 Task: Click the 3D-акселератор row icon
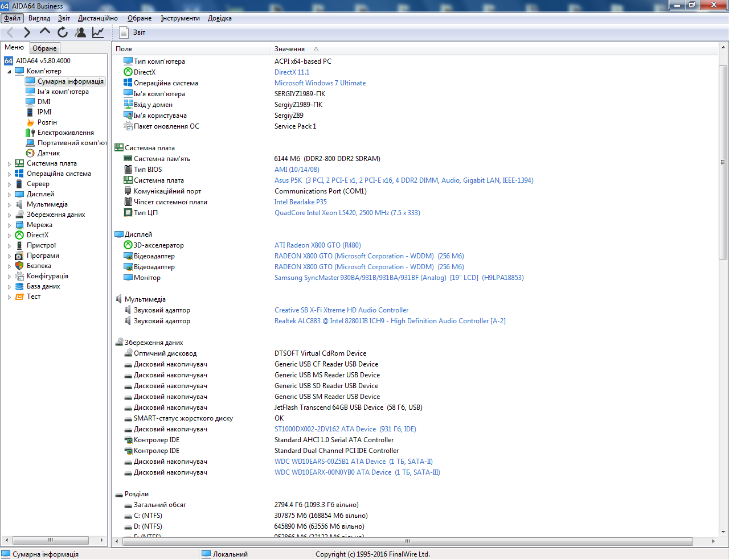click(128, 245)
